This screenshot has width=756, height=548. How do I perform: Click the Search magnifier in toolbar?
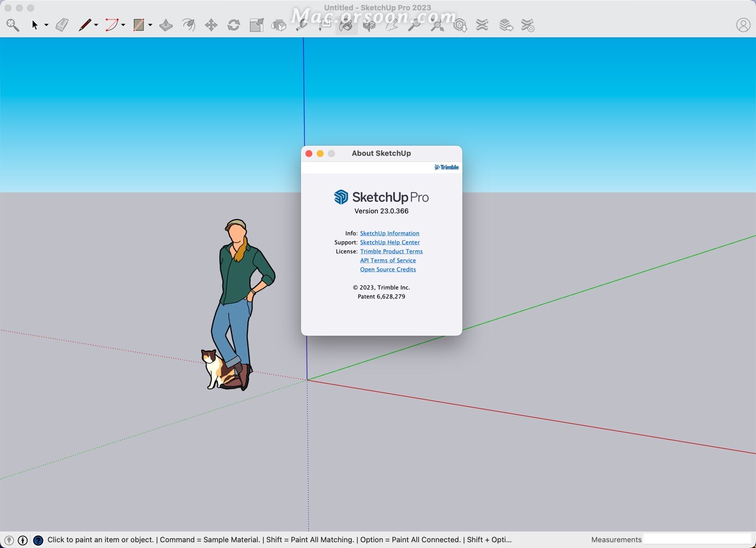tap(12, 25)
